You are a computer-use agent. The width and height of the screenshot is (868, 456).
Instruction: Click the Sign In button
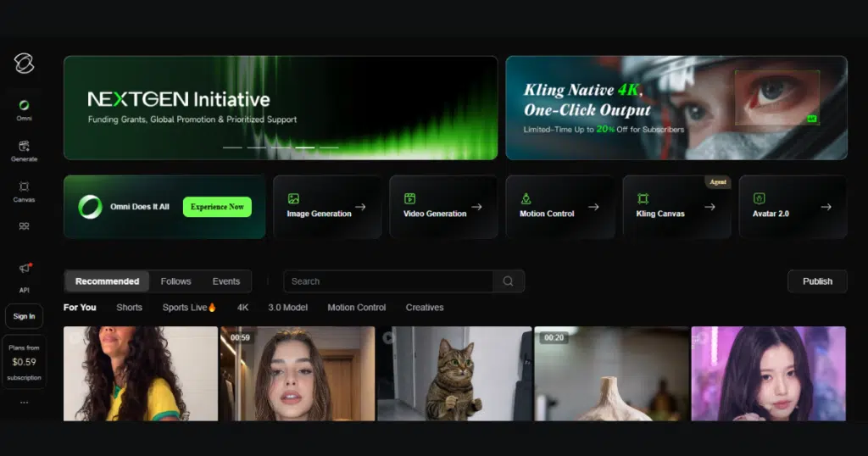[24, 316]
